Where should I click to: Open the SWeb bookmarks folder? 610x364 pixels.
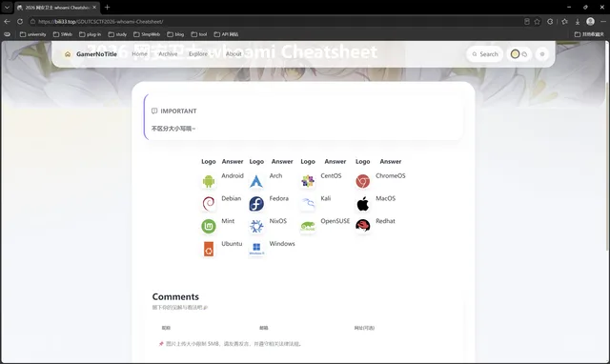pyautogui.click(x=63, y=34)
